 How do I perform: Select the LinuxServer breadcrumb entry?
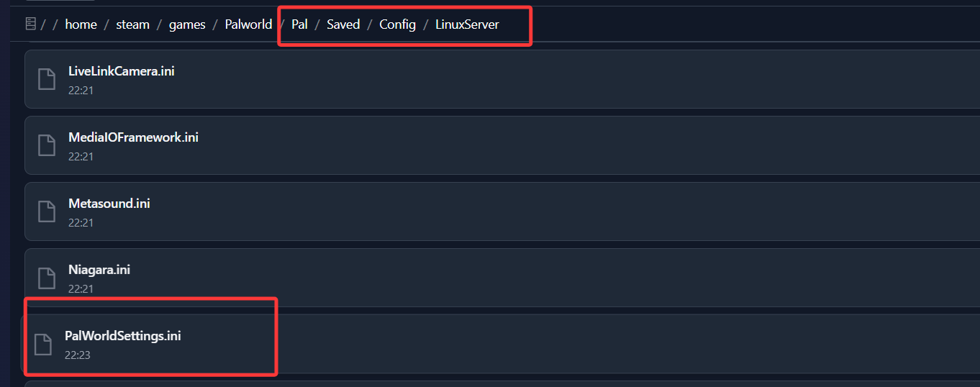(467, 24)
